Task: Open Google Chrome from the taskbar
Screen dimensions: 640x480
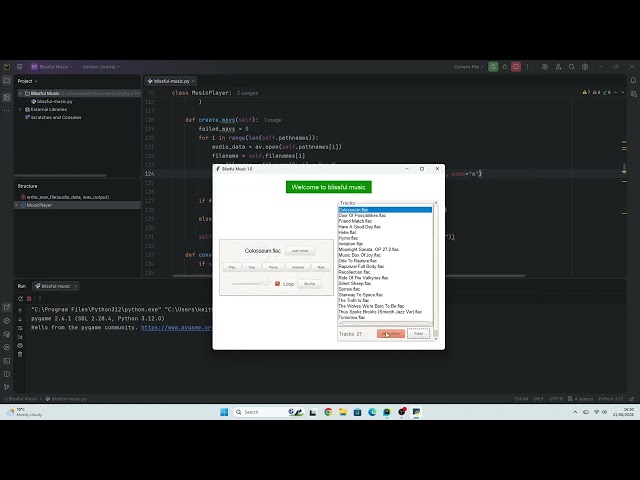Action: tap(328, 412)
